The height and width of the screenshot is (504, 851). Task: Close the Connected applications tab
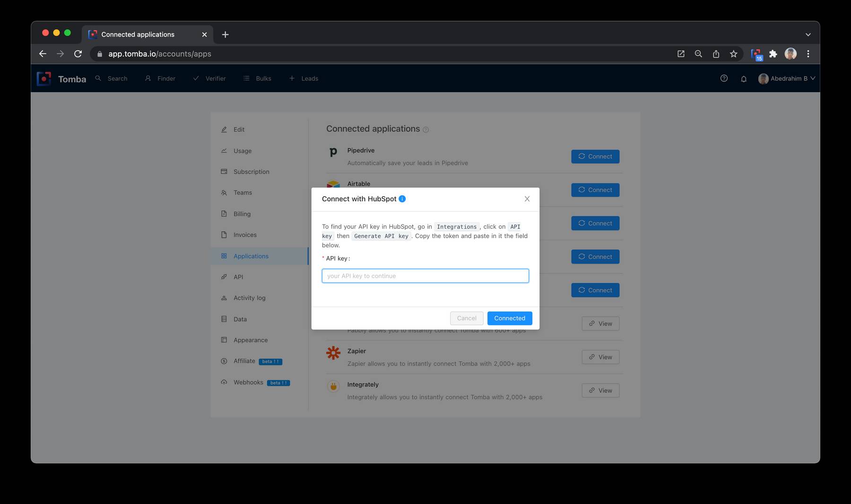pos(204,35)
